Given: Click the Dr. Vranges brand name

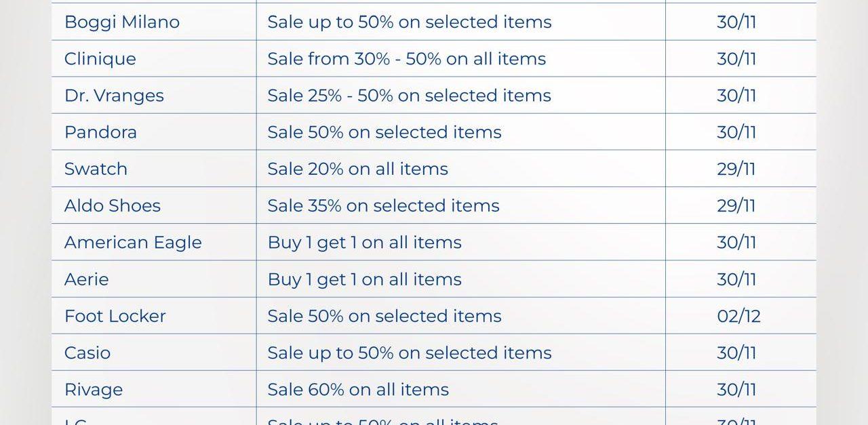Looking at the screenshot, I should [114, 96].
